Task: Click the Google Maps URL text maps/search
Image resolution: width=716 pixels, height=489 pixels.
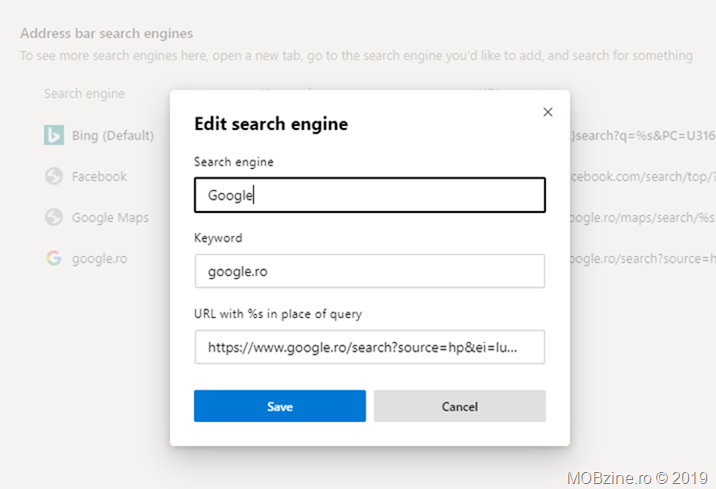Action: click(643, 217)
